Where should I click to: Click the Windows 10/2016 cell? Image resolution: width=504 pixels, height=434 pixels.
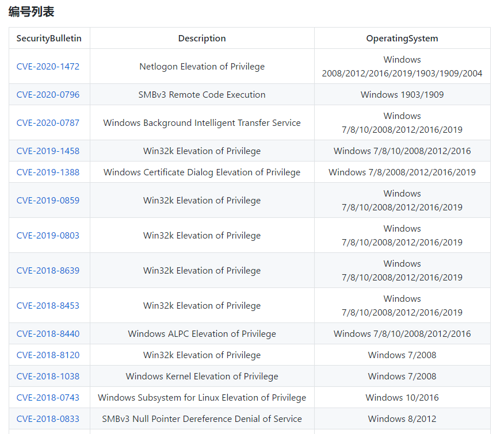coord(402,398)
